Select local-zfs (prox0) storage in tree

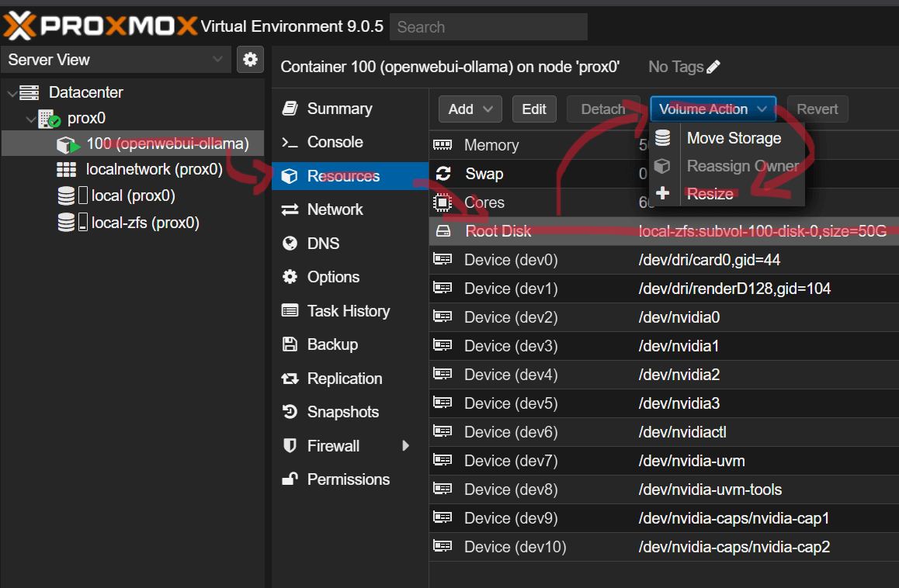click(145, 223)
